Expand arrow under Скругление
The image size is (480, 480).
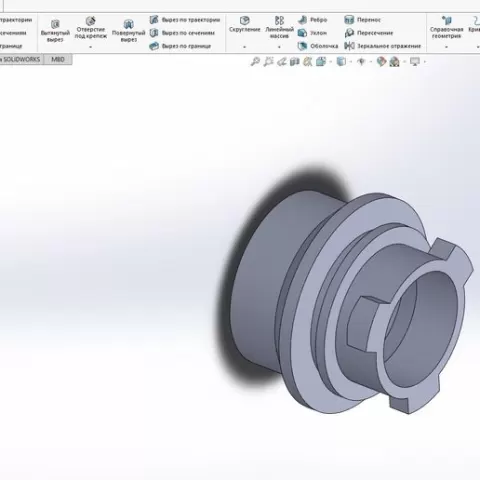coord(245,47)
